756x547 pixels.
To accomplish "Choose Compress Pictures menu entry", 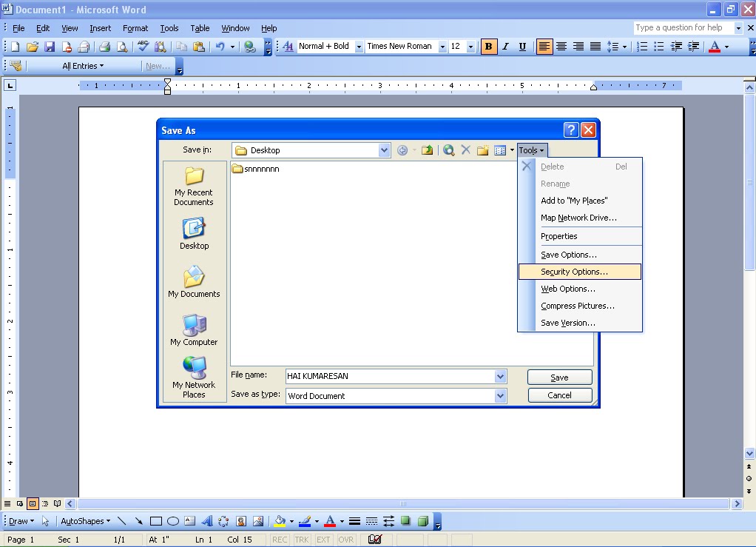I will coord(579,306).
